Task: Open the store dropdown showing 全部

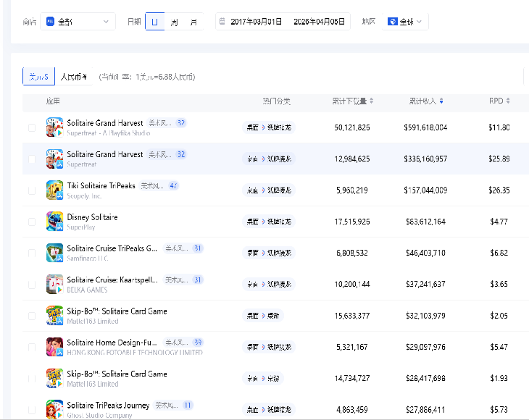Action: click(78, 22)
